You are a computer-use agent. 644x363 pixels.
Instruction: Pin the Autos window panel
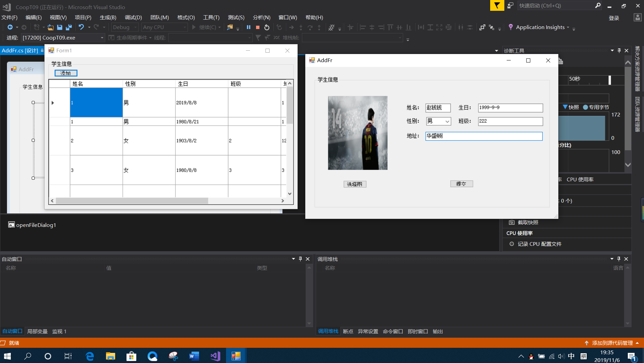click(300, 259)
